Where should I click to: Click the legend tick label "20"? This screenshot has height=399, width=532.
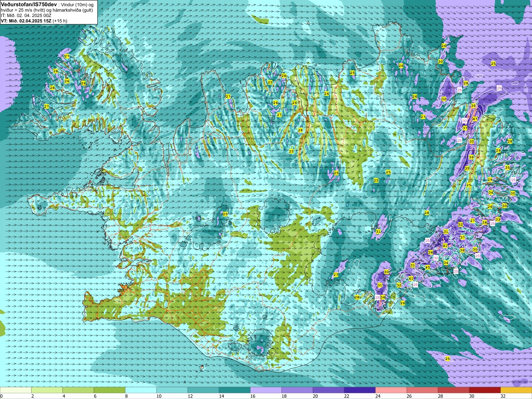315,396
